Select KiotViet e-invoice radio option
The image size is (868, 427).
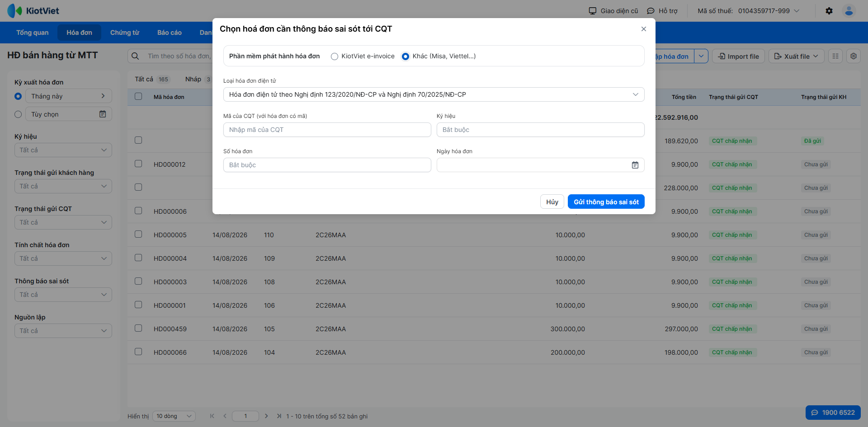tap(335, 56)
